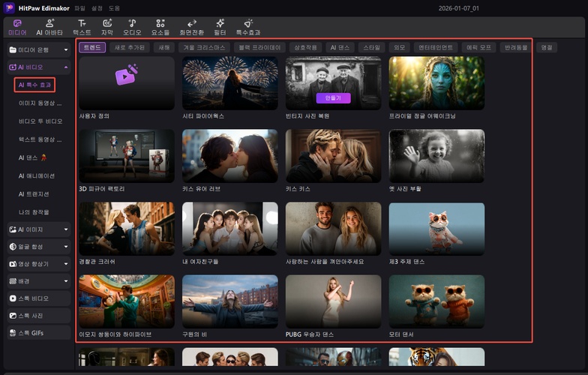Click the purple 만들기 button
Viewport: 588px width, 375px height.
pyautogui.click(x=333, y=98)
